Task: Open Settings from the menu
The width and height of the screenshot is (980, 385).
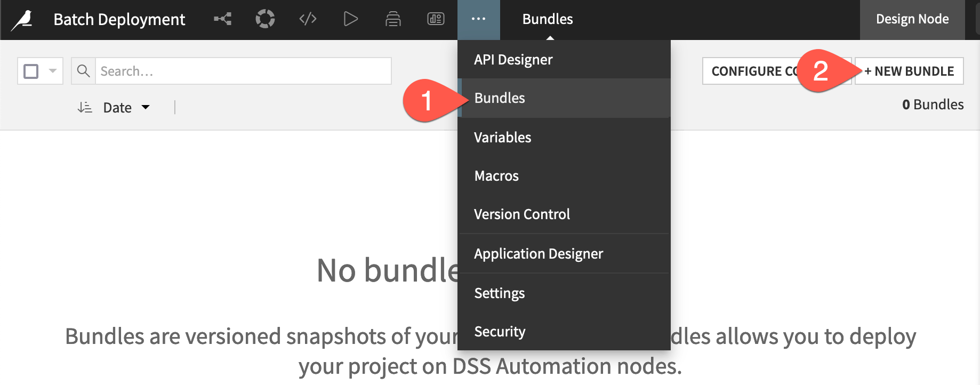Action: (564, 293)
